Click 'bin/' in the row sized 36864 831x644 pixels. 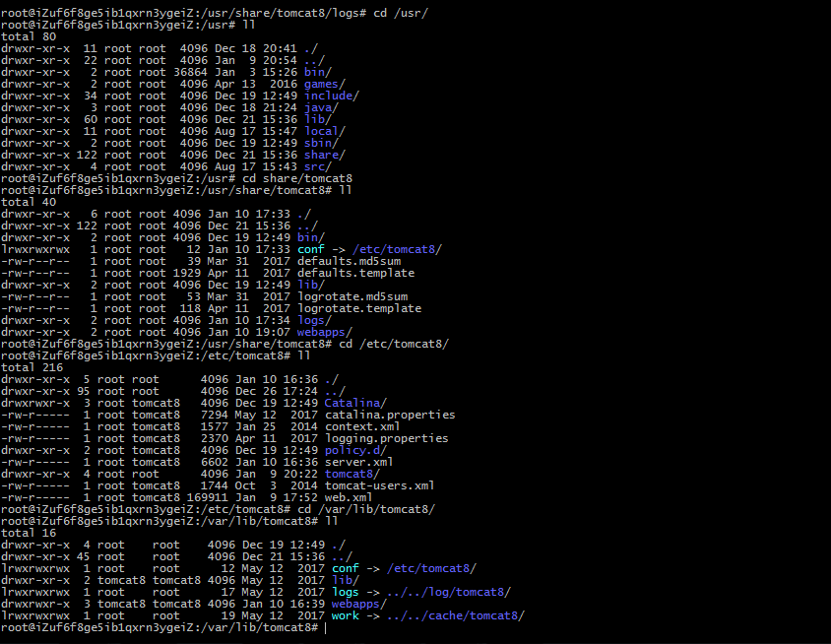point(317,72)
